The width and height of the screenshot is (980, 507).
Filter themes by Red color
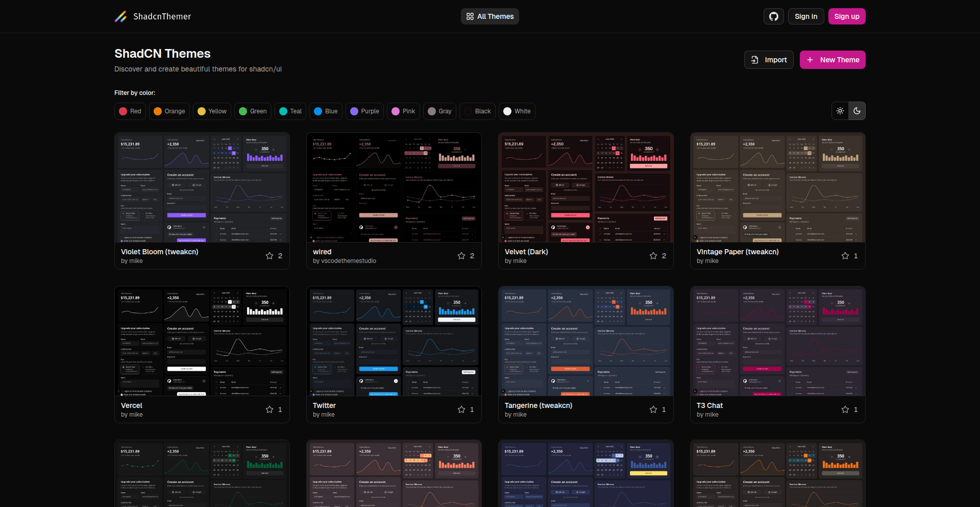click(x=130, y=111)
